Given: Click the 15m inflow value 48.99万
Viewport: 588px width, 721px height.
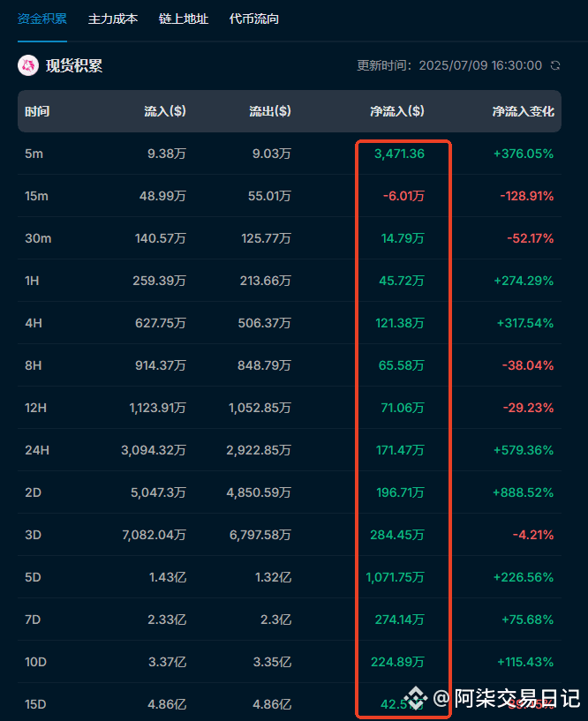Looking at the screenshot, I should [x=162, y=196].
